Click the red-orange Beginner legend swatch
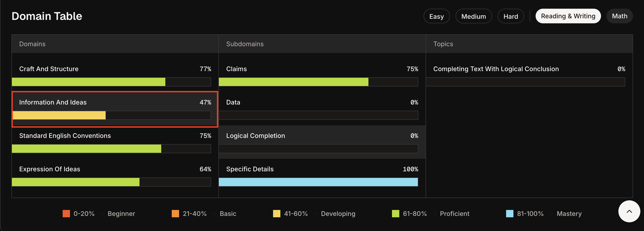Screen dimensions: 644x231 click(66, 214)
